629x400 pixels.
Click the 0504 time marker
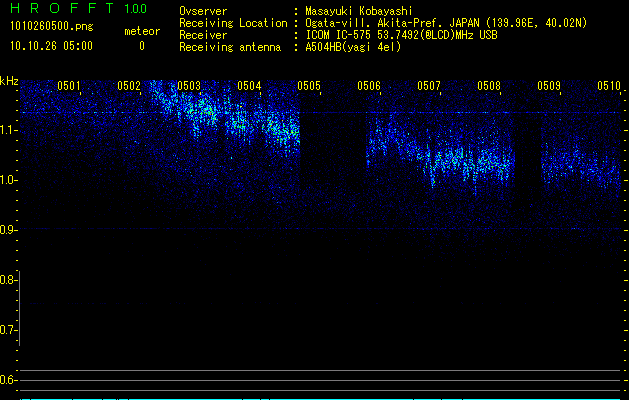coord(249,86)
